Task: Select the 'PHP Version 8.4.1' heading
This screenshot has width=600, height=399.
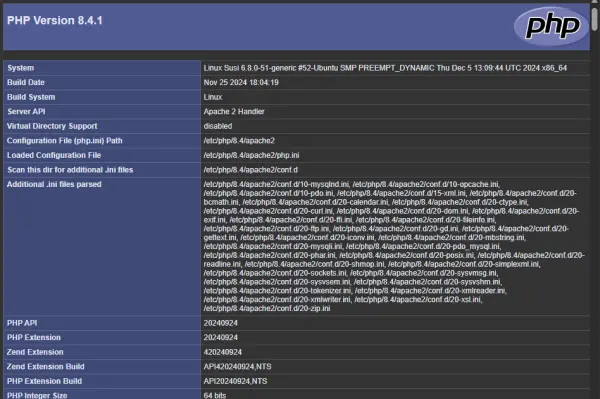Action: [55, 21]
